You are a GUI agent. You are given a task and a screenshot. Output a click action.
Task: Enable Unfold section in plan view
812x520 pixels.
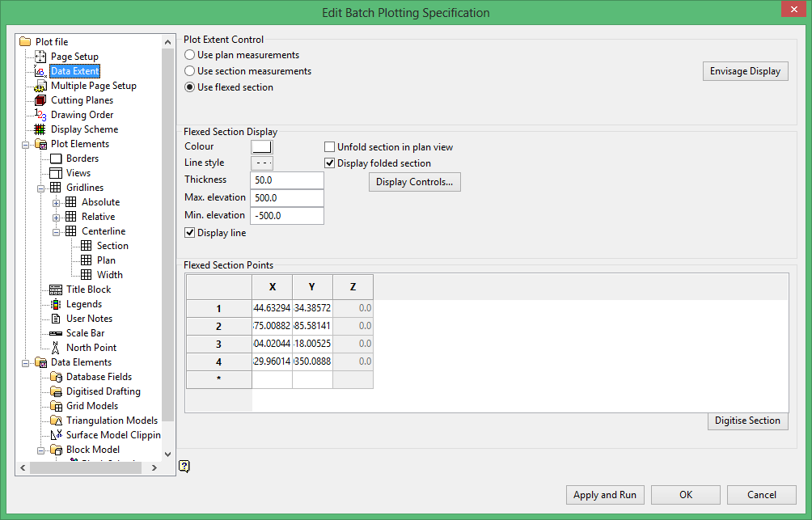pyautogui.click(x=330, y=147)
